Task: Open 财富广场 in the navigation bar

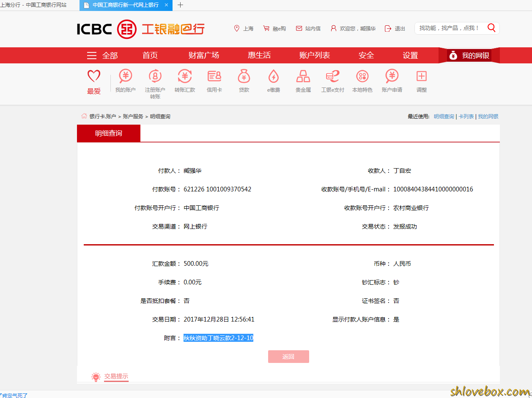Action: 204,55
